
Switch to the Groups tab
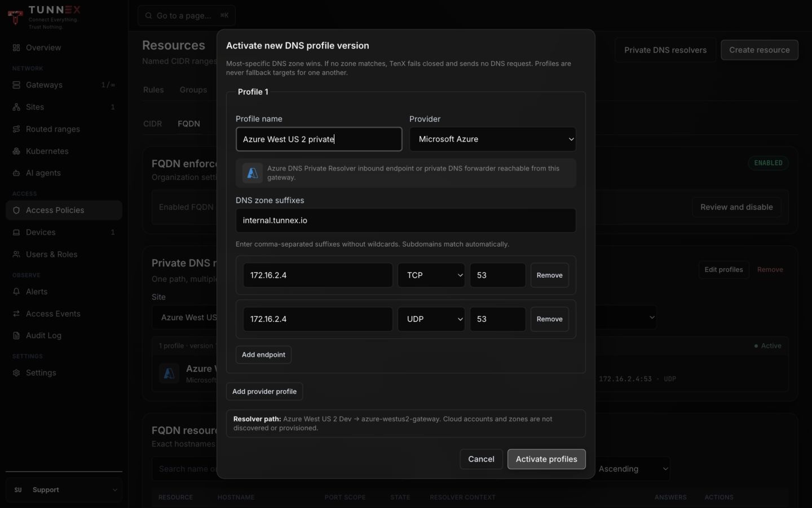pos(193,90)
